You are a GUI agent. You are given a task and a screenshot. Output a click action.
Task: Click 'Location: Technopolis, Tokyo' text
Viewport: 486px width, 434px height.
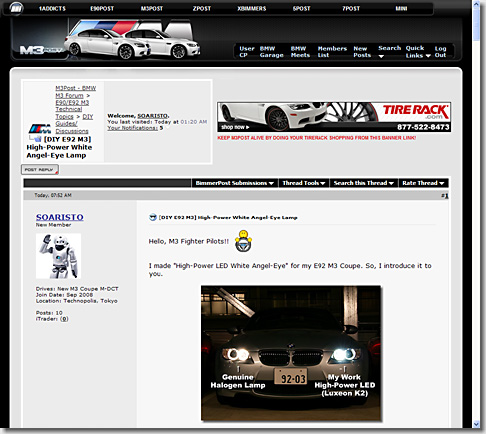(x=77, y=301)
